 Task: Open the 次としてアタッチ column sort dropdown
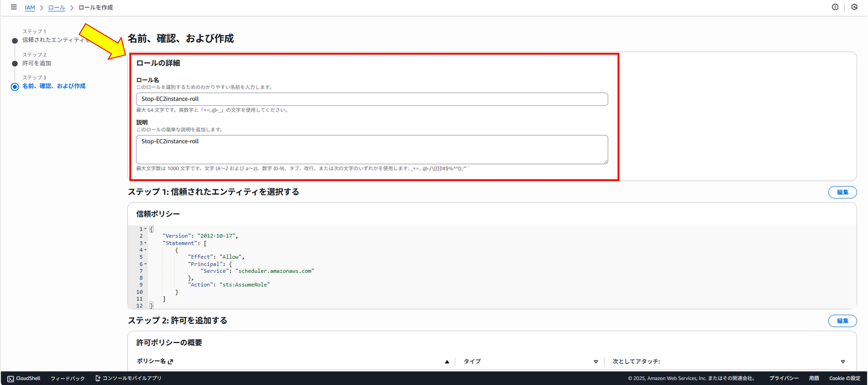tap(843, 362)
